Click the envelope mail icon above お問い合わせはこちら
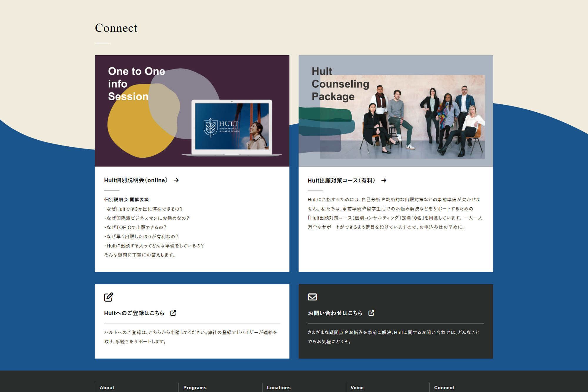The image size is (588, 392). [312, 297]
